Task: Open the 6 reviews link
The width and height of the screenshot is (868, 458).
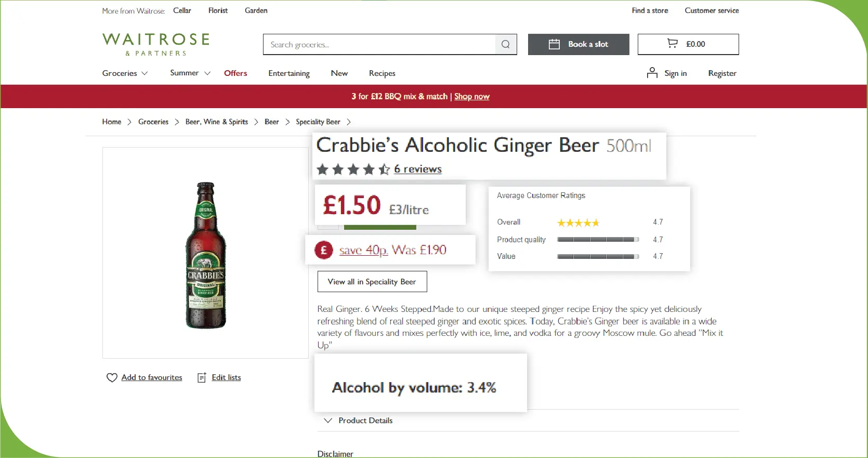Action: click(417, 169)
